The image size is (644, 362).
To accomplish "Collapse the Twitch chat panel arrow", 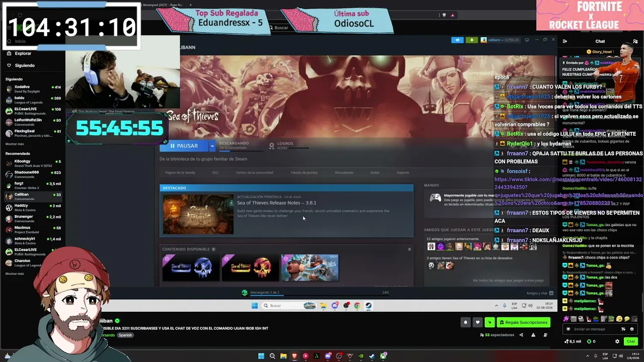I will coord(565,41).
